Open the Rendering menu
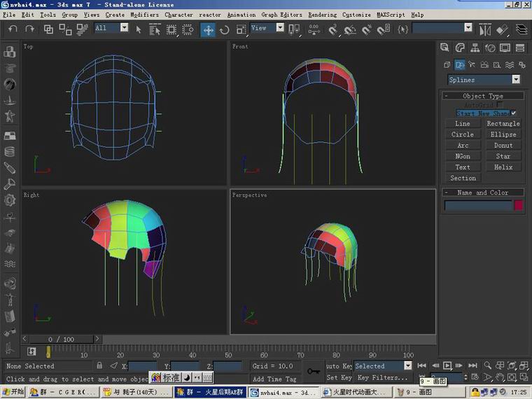The height and width of the screenshot is (399, 532). click(322, 15)
